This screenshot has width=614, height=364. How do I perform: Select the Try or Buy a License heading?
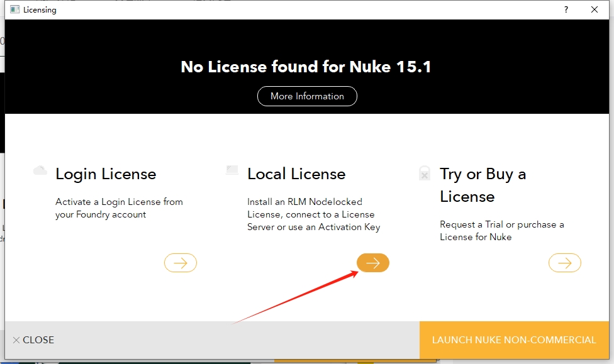click(483, 185)
